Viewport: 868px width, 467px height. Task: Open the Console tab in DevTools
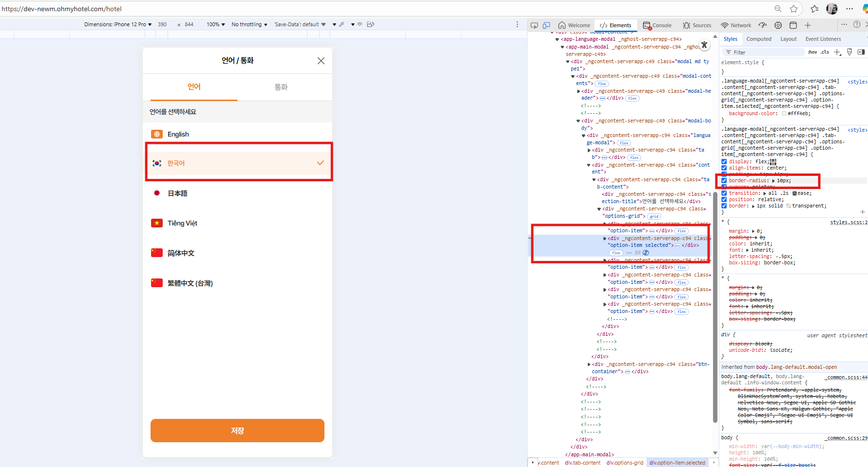657,25
